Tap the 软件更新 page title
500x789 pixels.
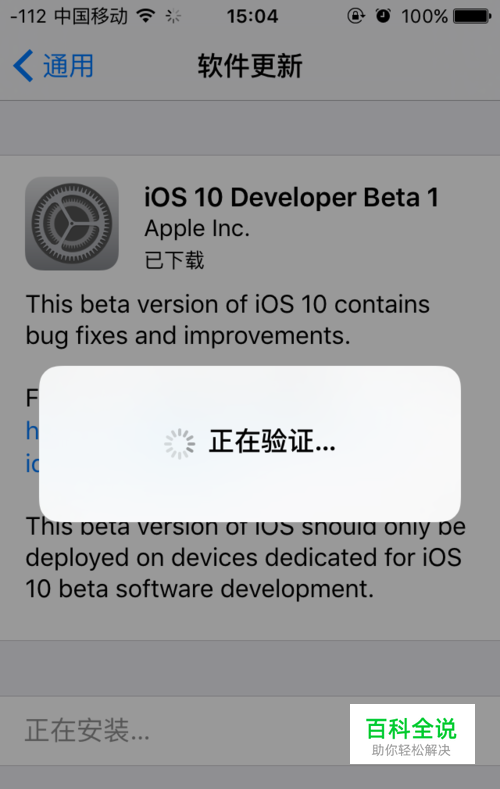[250, 66]
